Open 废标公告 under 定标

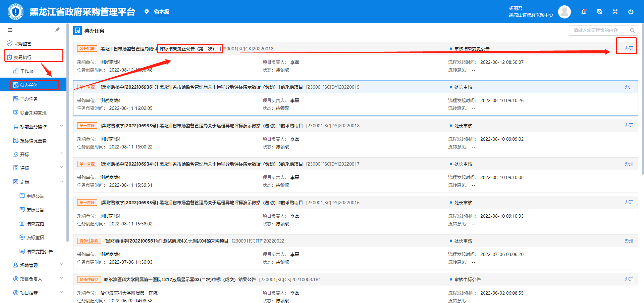35,210
